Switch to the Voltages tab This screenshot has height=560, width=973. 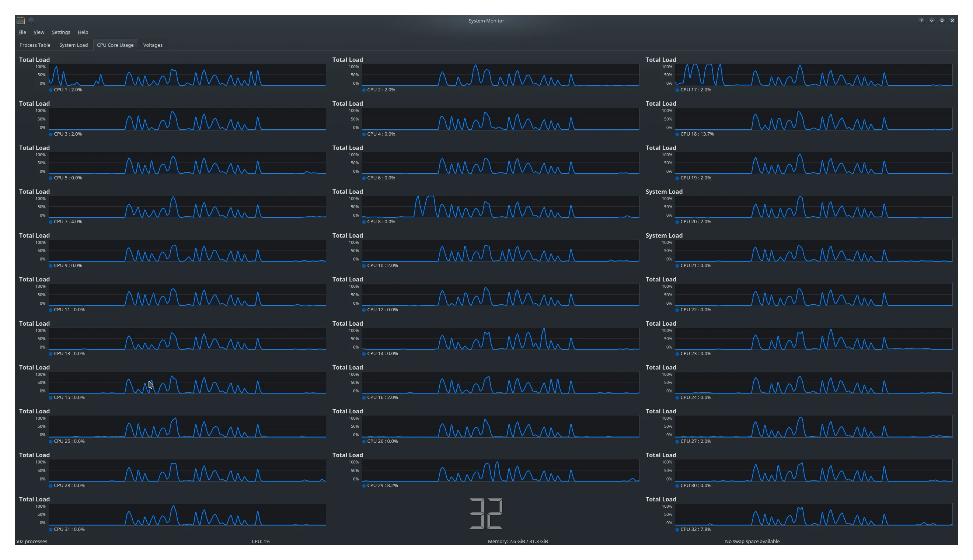pos(153,45)
